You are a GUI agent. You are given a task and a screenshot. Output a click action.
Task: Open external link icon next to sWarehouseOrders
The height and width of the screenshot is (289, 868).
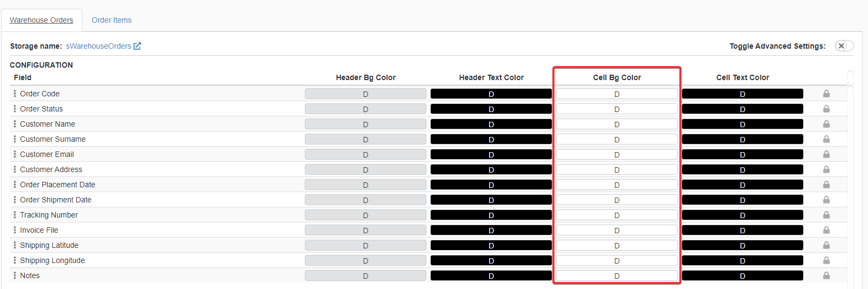(137, 46)
